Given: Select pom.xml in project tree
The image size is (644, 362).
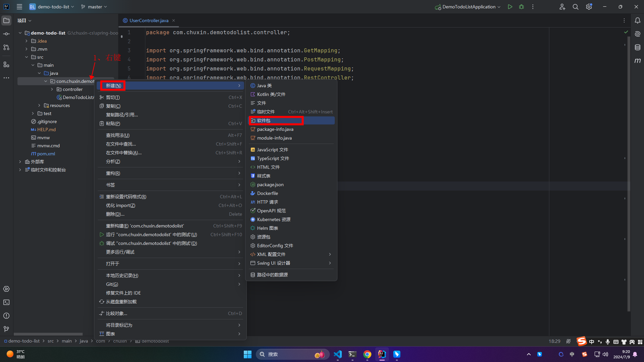Looking at the screenshot, I should pos(46,154).
